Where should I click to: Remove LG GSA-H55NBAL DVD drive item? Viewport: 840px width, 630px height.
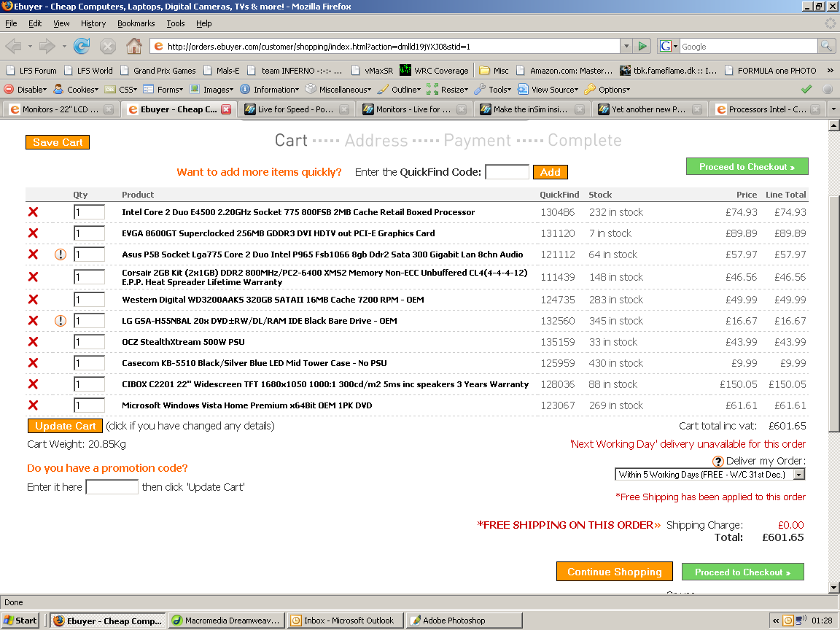tap(34, 321)
